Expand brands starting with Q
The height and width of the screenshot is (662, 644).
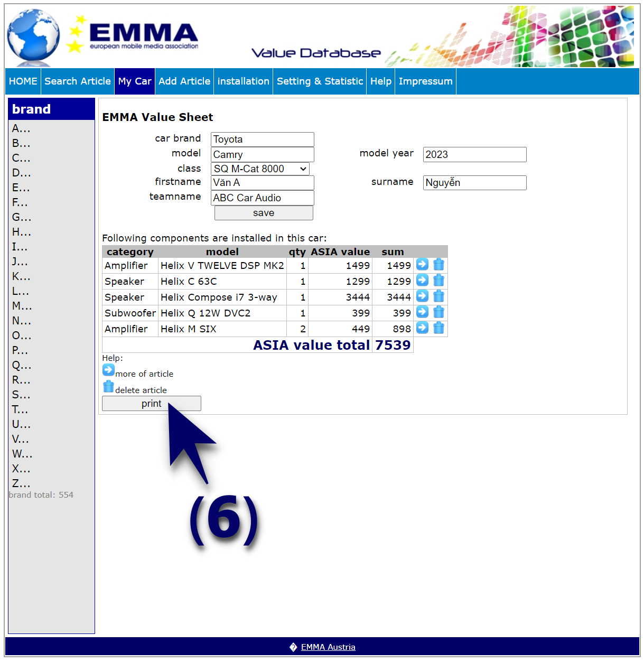pyautogui.click(x=22, y=365)
